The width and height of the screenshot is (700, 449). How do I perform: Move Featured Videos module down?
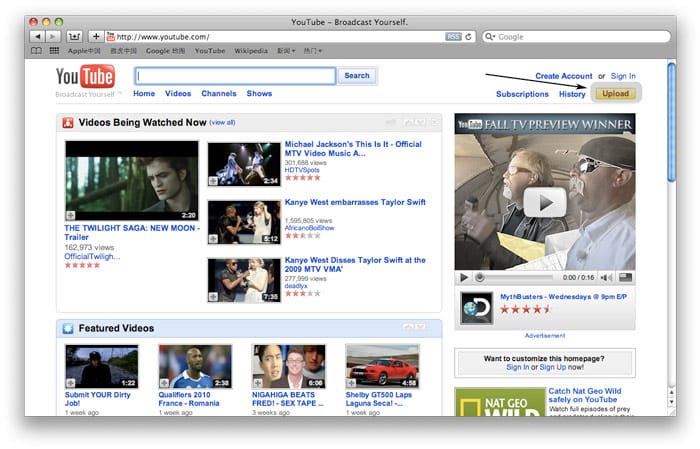tap(420, 327)
